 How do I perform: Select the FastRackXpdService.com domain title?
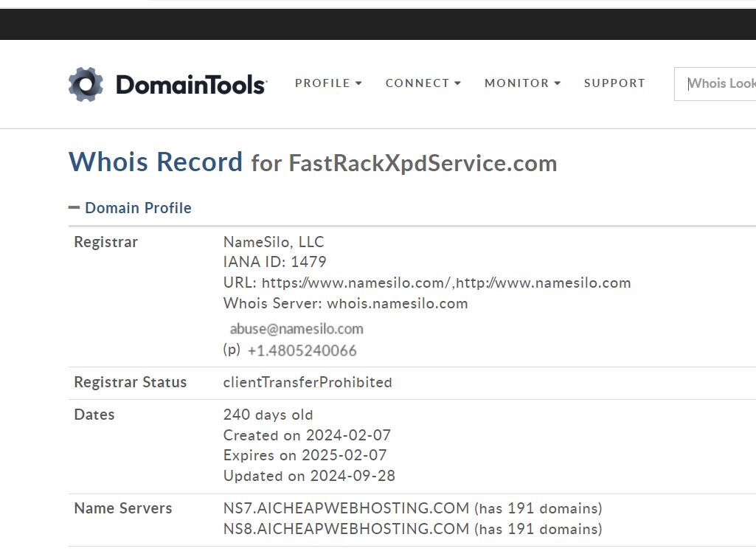[x=423, y=163]
